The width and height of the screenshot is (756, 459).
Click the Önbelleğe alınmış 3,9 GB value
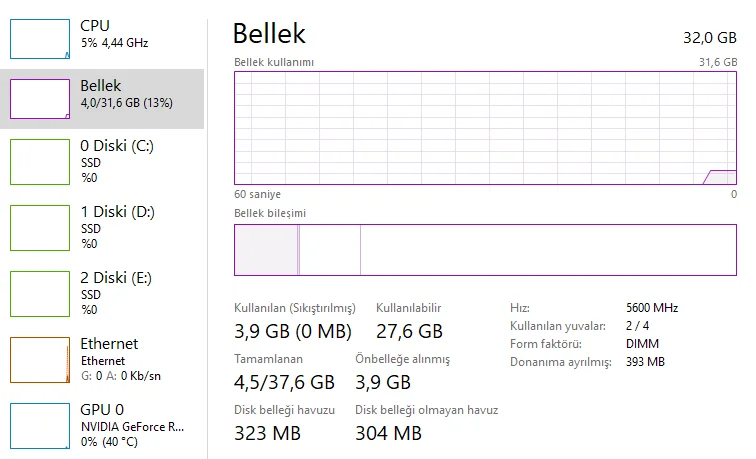pyautogui.click(x=383, y=382)
